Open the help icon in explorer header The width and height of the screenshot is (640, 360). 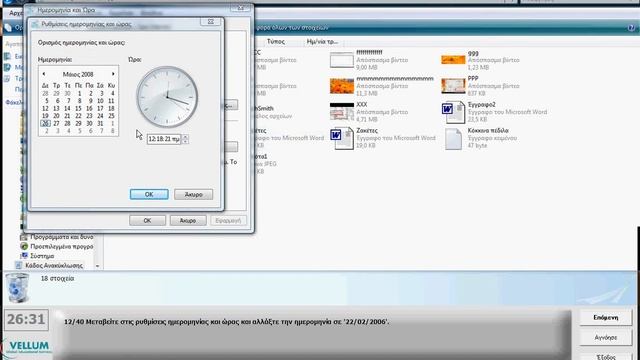click(x=631, y=28)
